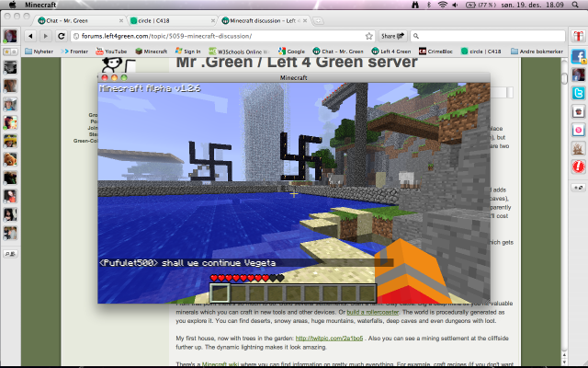Select the last hotbar slot in Minecraft

[367, 293]
